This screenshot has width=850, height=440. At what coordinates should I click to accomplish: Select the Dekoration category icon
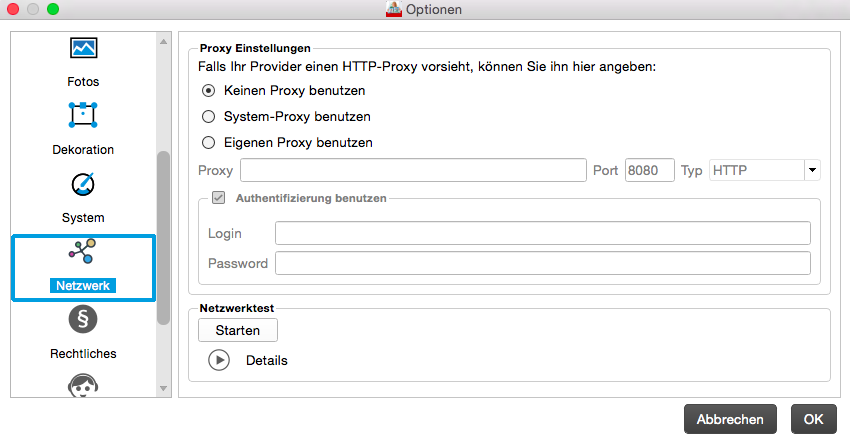click(83, 115)
